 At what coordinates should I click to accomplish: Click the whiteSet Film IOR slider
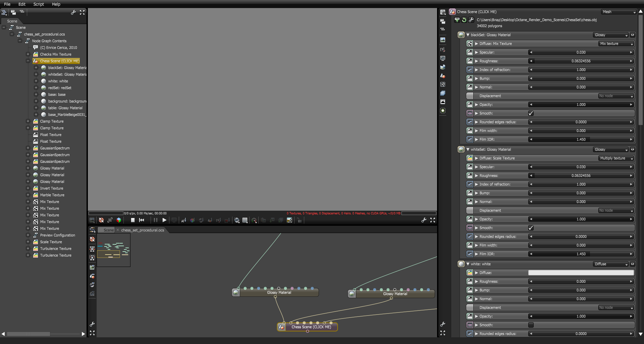[581, 254]
